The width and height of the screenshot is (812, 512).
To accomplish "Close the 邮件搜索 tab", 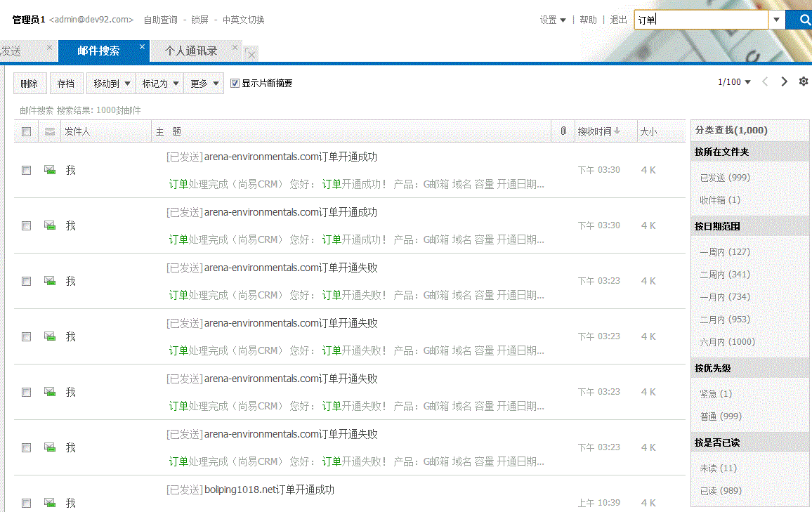I will [142, 47].
